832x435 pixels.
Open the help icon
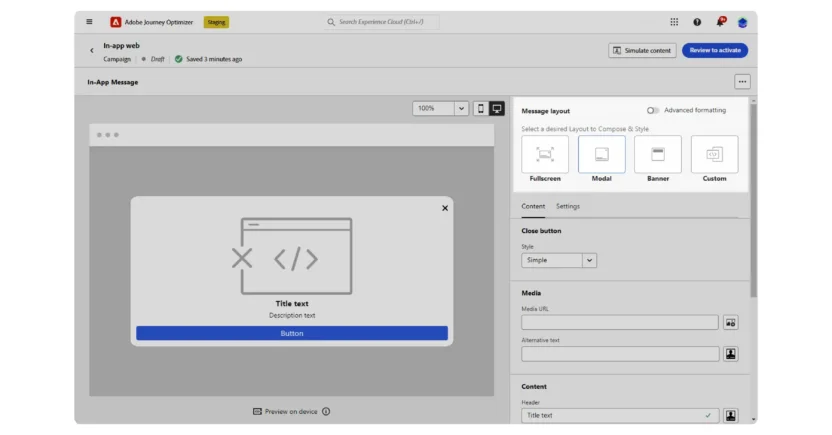point(697,22)
